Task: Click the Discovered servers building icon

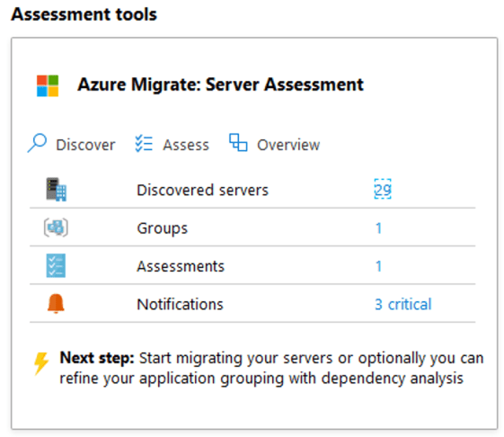Action: point(57,189)
